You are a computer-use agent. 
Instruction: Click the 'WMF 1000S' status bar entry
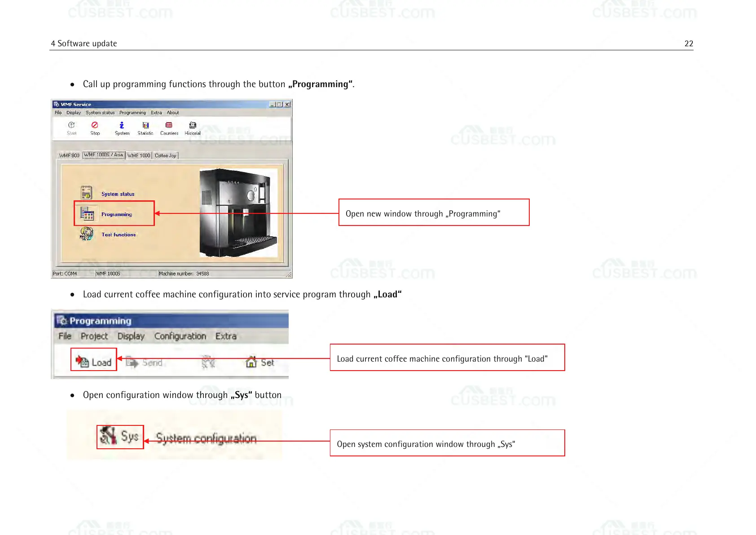108,274
